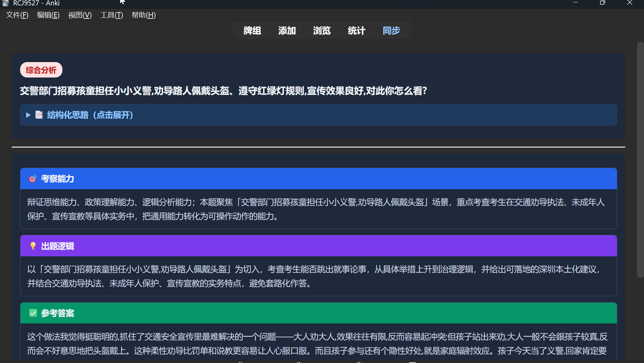Open the 编辑(E) menu
The height and width of the screenshot is (363, 644).
[48, 15]
